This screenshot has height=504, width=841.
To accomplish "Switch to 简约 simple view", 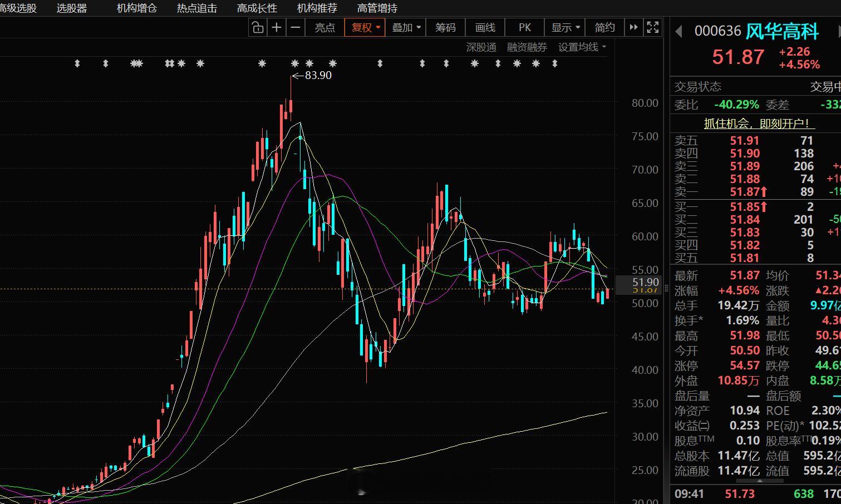I will coord(605,27).
